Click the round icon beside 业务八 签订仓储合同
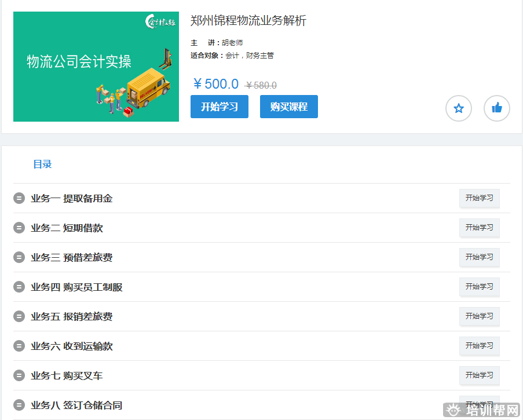 [x=19, y=405]
